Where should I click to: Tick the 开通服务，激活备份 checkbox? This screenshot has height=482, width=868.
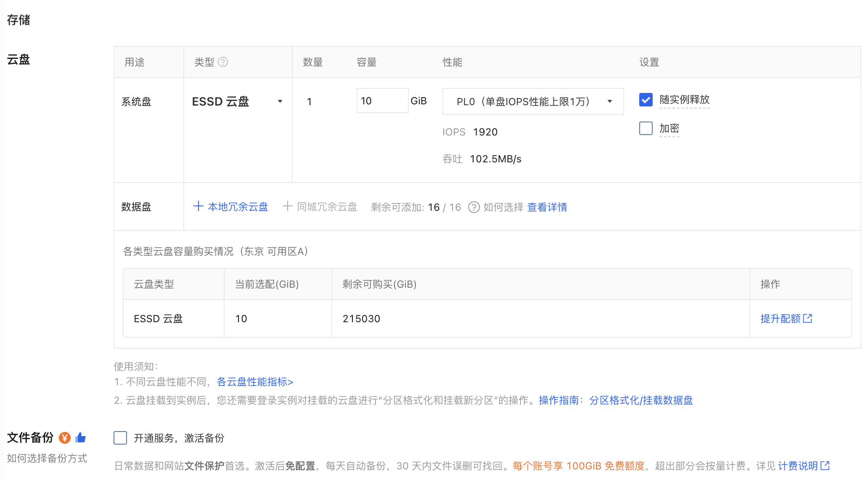tap(120, 438)
